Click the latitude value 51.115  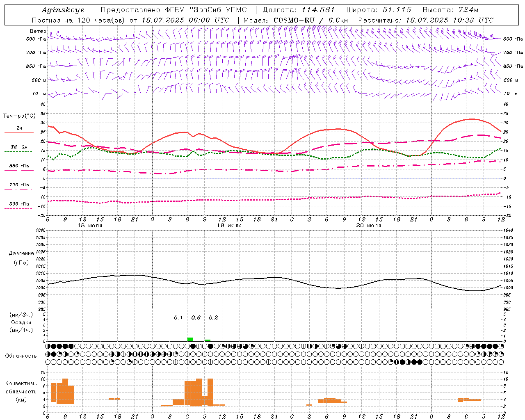(x=397, y=10)
